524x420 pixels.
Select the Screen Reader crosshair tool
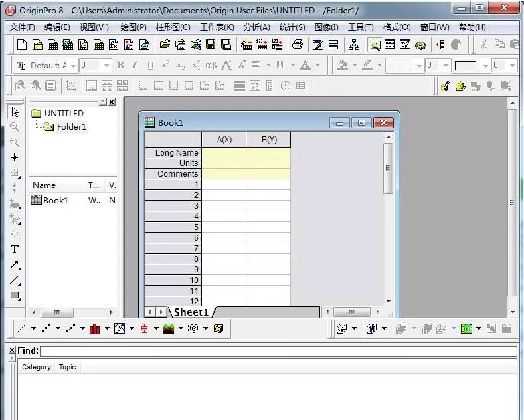point(15,157)
